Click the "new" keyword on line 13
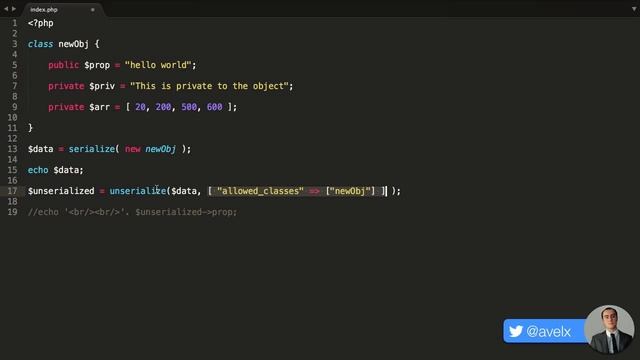 pos(133,149)
